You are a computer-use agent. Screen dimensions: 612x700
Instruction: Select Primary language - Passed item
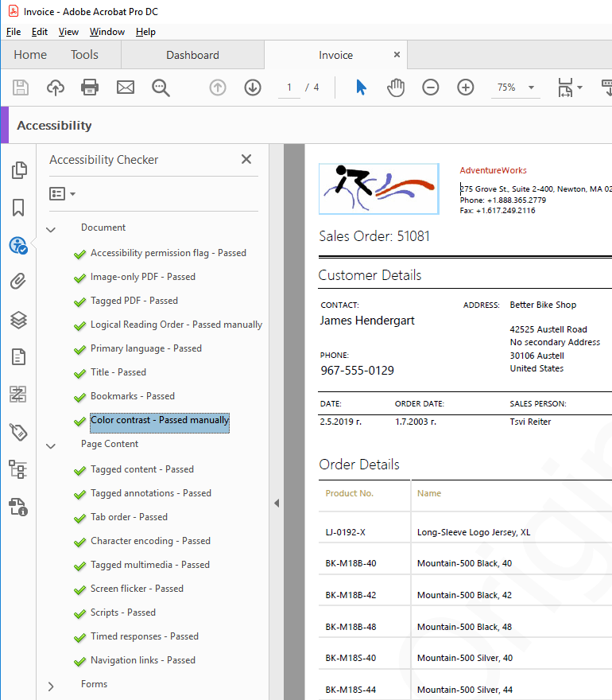(x=146, y=348)
